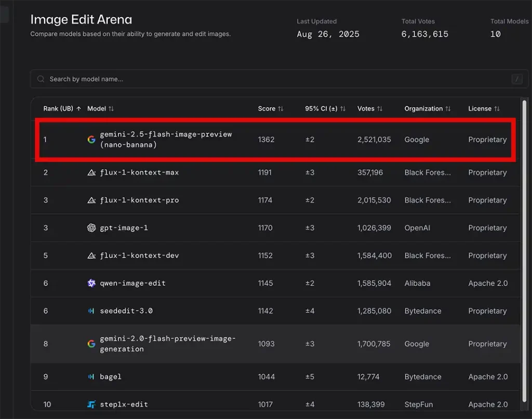This screenshot has height=419, width=532.
Task: Sort by the Organization column
Action: (448, 109)
